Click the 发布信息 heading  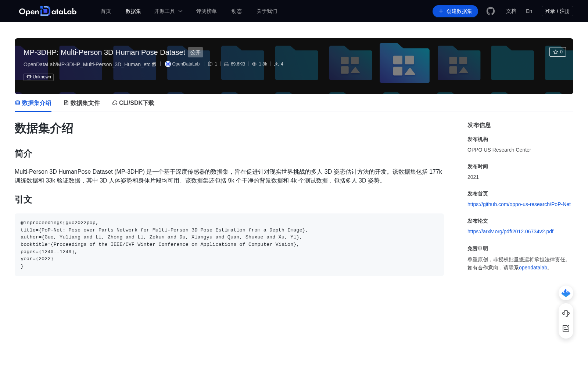pyautogui.click(x=479, y=125)
